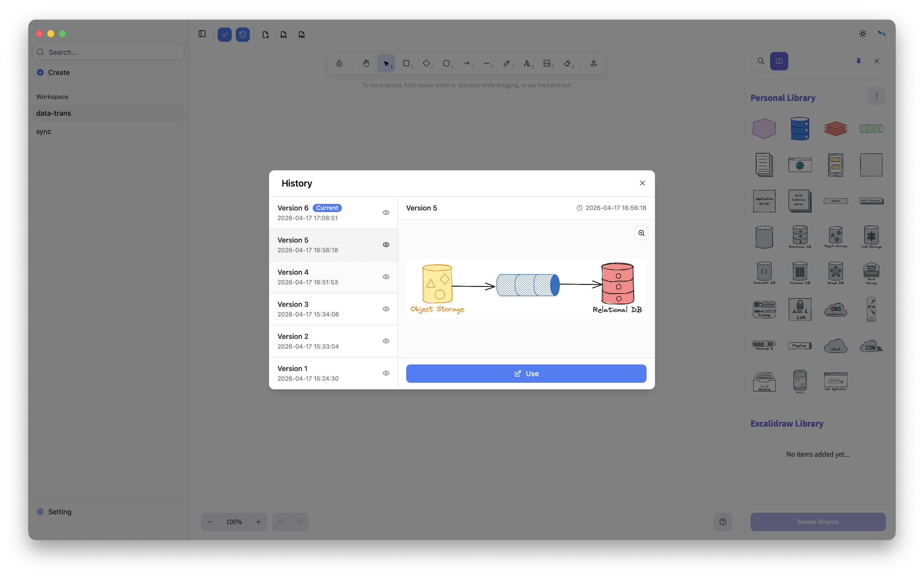Open the help question mark button
Screen dimensions: 924x578
click(x=723, y=522)
